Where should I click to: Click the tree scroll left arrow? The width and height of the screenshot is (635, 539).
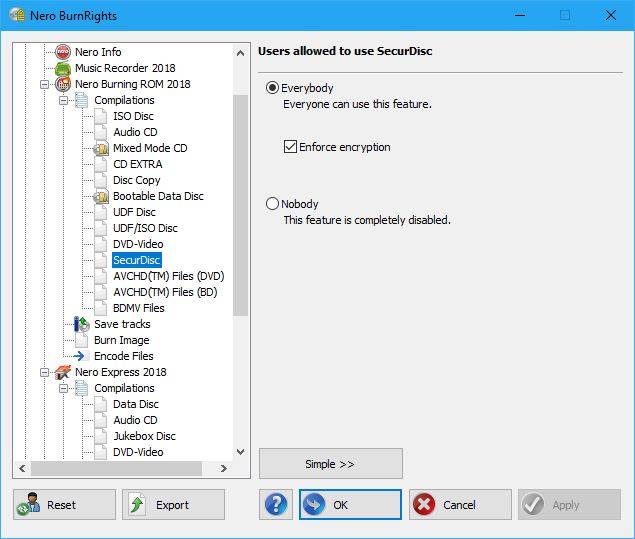(22, 469)
